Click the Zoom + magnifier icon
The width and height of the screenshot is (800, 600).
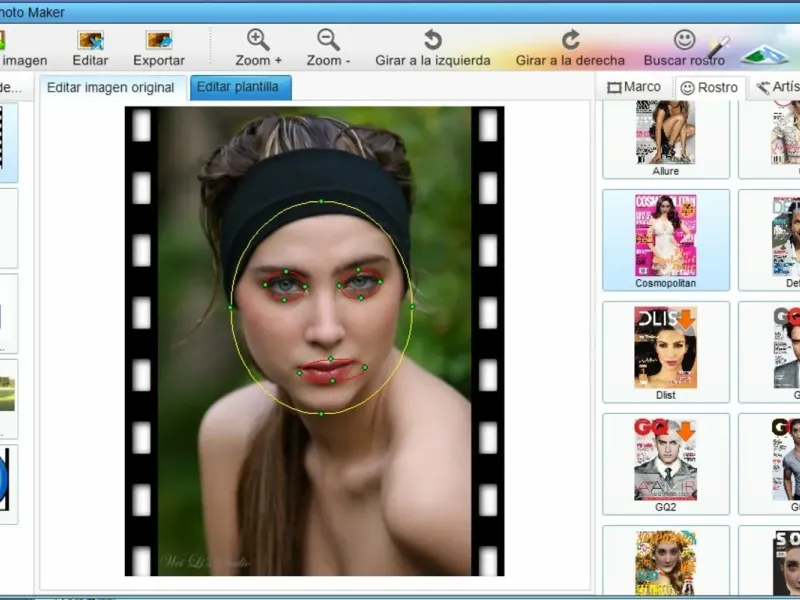[x=258, y=40]
